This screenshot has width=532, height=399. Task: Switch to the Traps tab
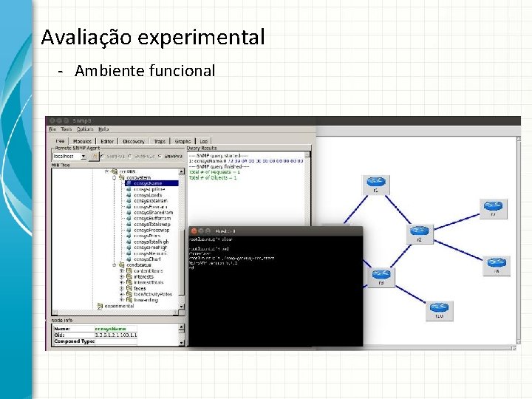pos(160,141)
